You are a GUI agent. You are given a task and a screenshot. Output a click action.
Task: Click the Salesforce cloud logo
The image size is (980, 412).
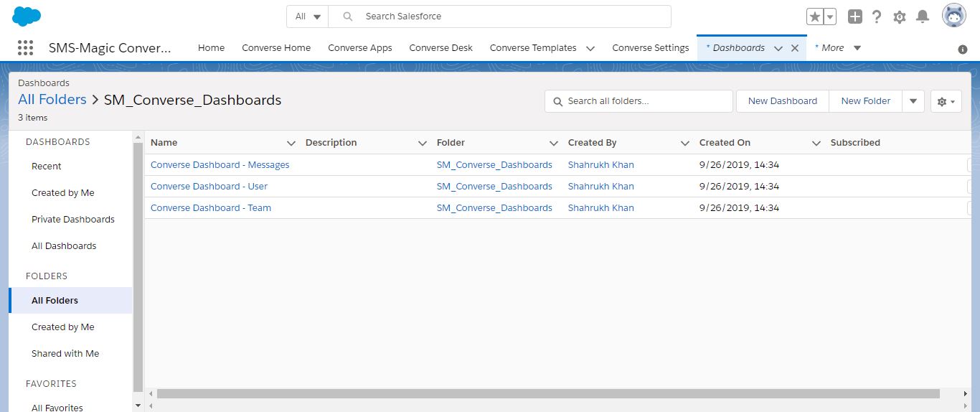coord(27,16)
